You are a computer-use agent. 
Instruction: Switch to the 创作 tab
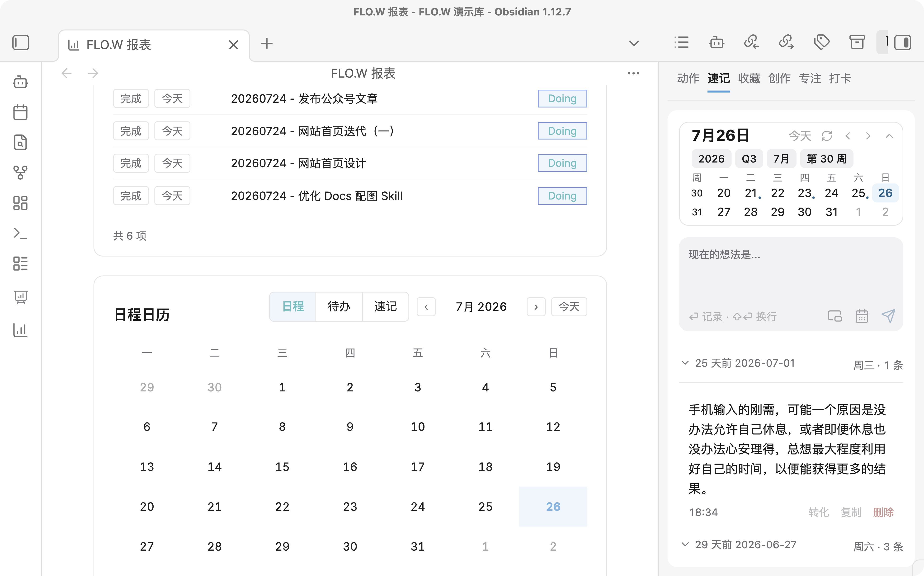click(779, 79)
